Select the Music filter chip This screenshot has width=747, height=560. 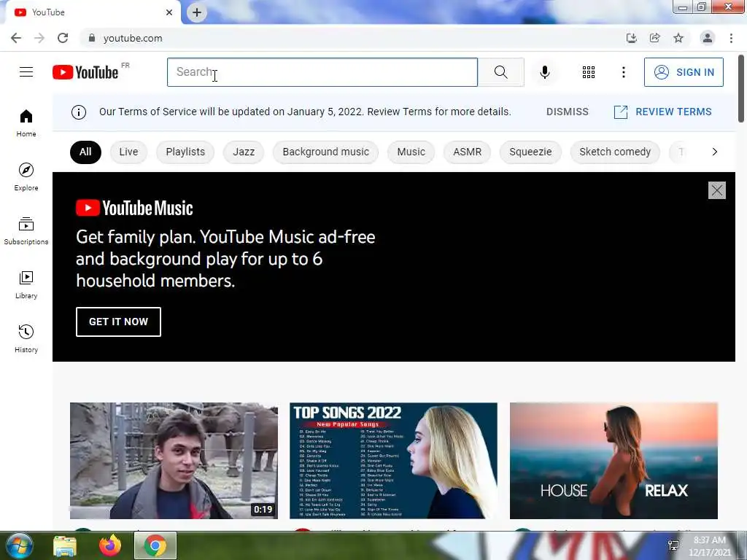(411, 152)
